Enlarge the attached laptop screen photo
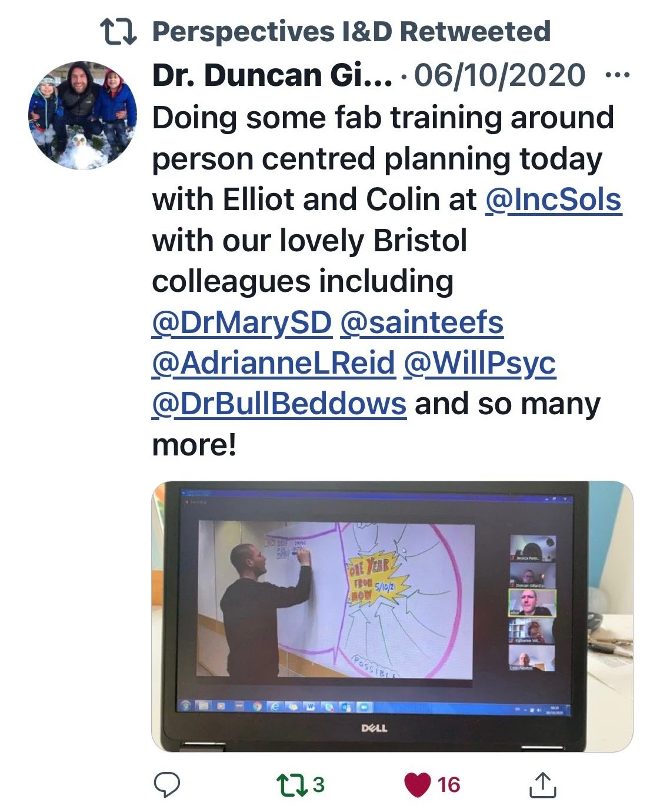Viewport: 660px width, 812px height. pyautogui.click(x=392, y=616)
